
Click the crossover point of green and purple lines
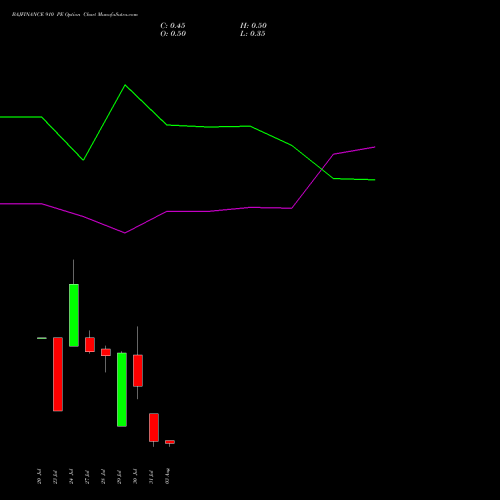pyautogui.click(x=321, y=170)
